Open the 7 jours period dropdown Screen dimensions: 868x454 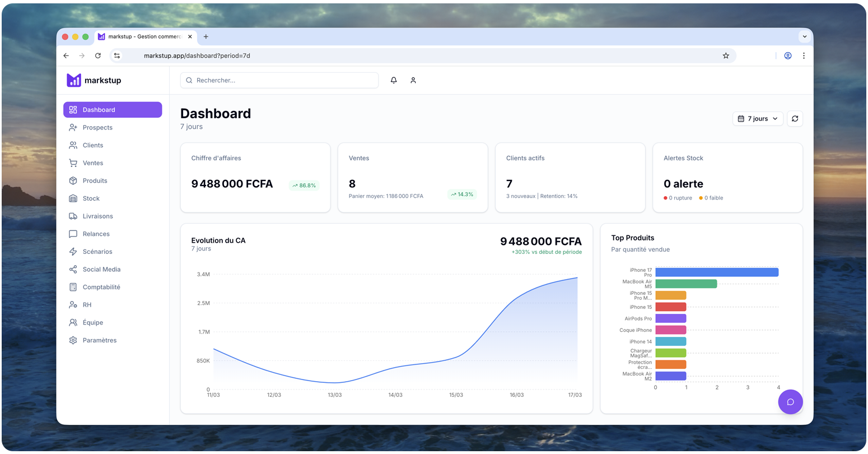(x=757, y=119)
